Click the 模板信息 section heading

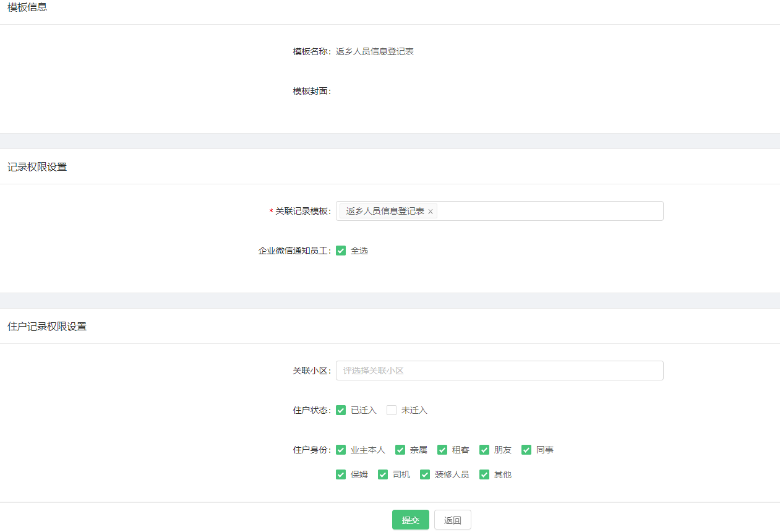(27, 7)
